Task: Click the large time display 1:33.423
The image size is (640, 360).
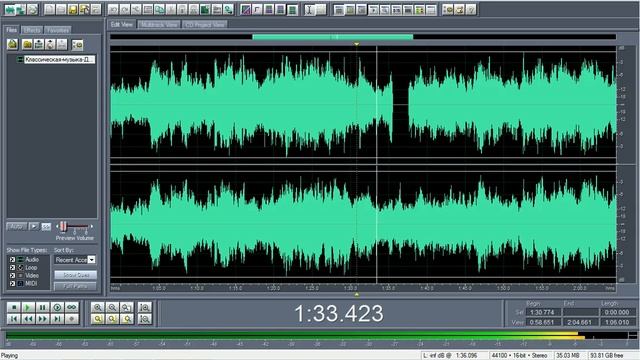Action: pyautogui.click(x=339, y=313)
